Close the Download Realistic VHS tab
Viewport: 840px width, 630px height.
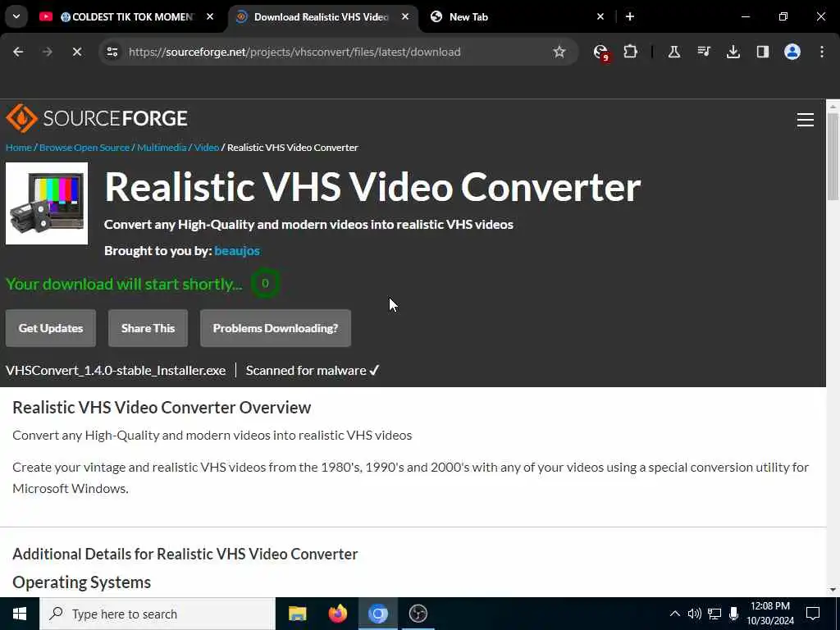click(405, 16)
